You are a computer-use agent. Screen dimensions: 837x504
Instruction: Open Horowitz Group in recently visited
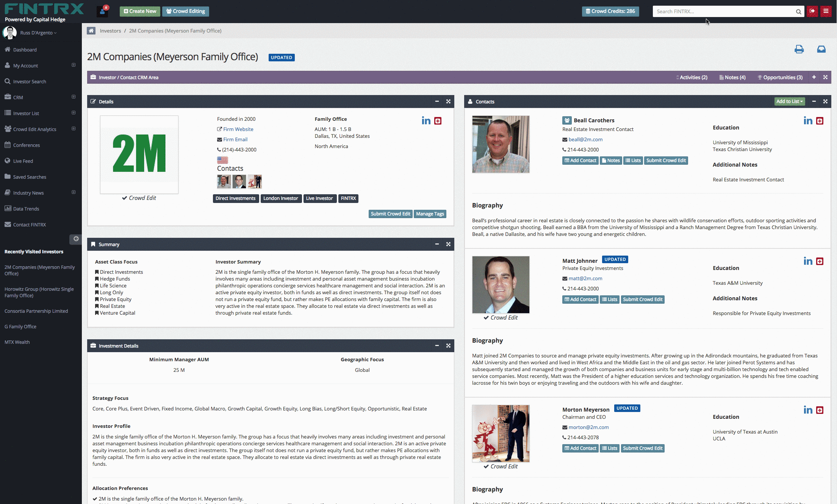(x=39, y=292)
